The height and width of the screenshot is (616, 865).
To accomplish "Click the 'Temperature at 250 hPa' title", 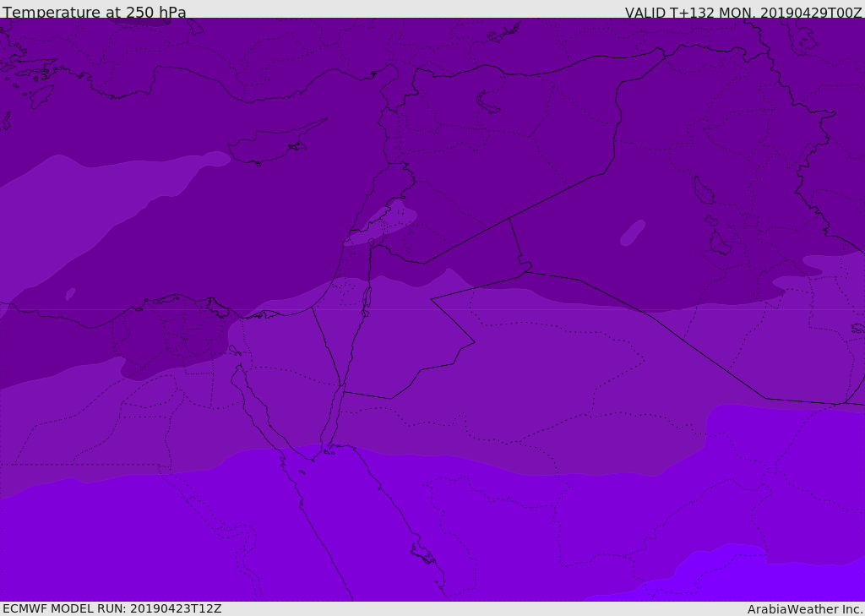I will coord(95,12).
